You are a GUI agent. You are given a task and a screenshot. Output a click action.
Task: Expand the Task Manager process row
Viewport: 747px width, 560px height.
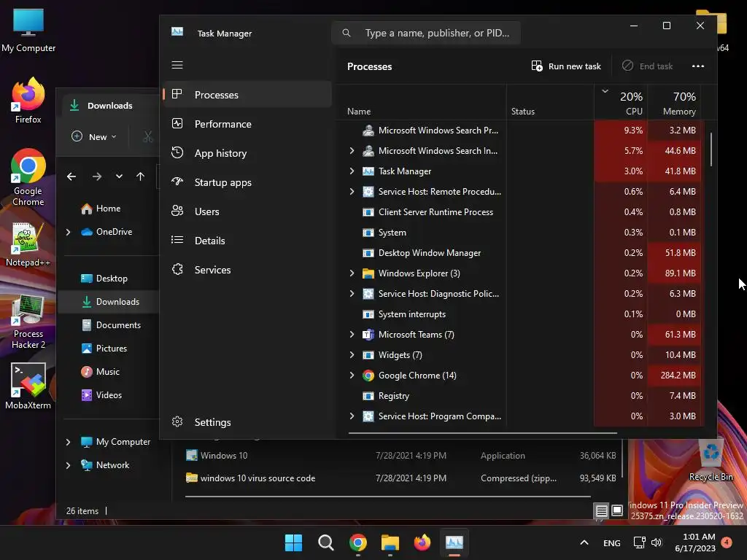(x=352, y=171)
